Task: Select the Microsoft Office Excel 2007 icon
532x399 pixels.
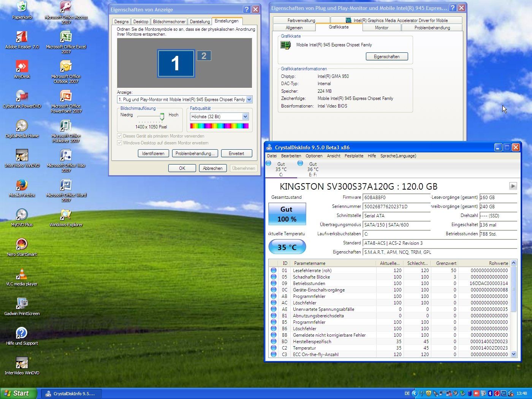Action: click(66, 42)
